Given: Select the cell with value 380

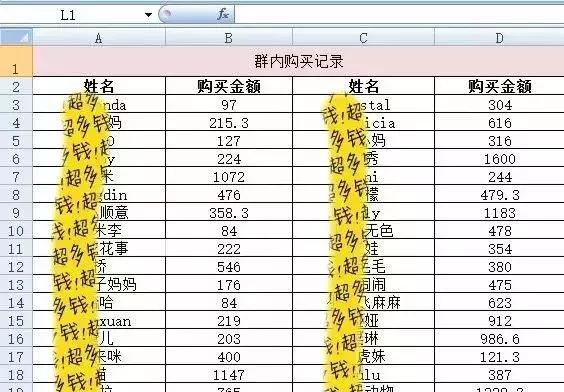Looking at the screenshot, I should click(499, 266).
